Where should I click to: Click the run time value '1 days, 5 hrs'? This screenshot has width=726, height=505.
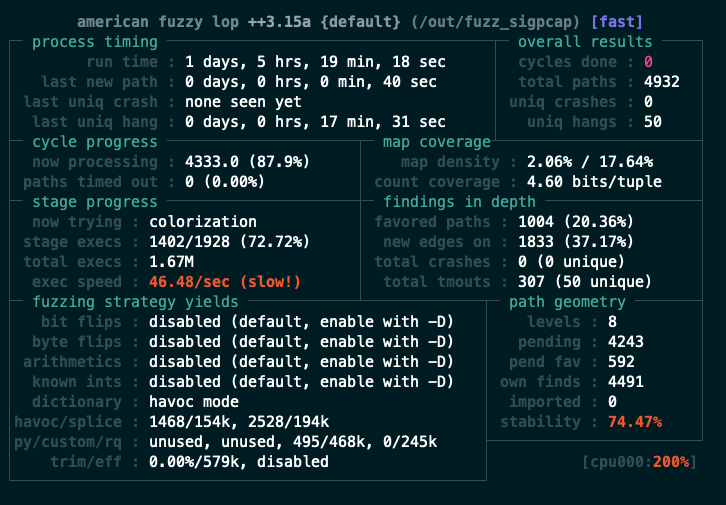(x=225, y=62)
